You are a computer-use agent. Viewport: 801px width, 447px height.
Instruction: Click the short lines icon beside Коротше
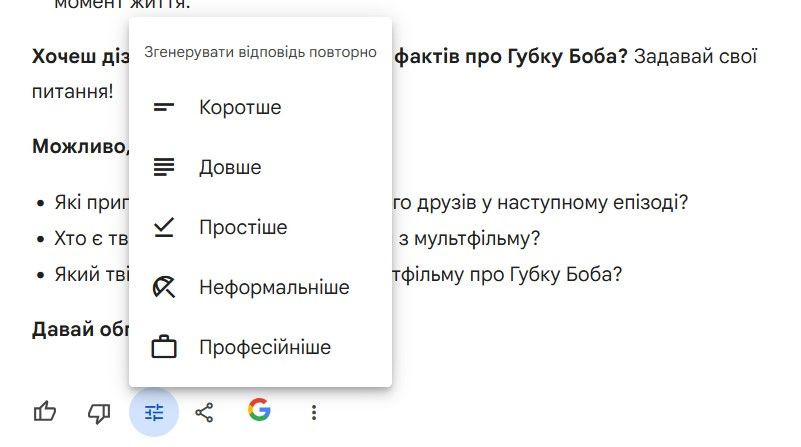[x=163, y=108]
